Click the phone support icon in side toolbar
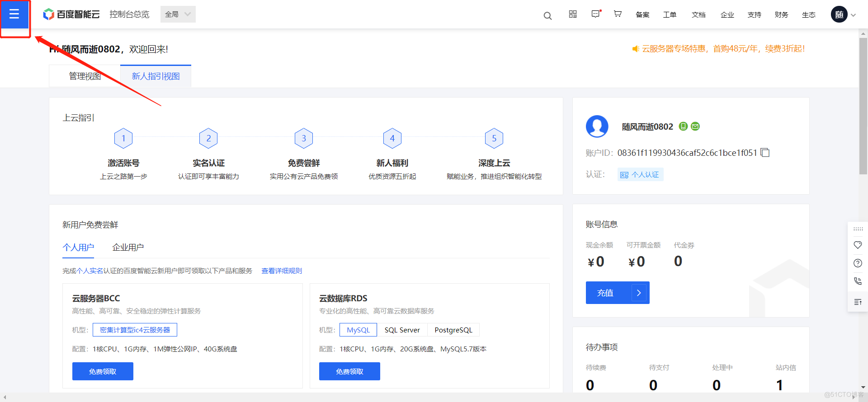868x402 pixels. tap(858, 281)
